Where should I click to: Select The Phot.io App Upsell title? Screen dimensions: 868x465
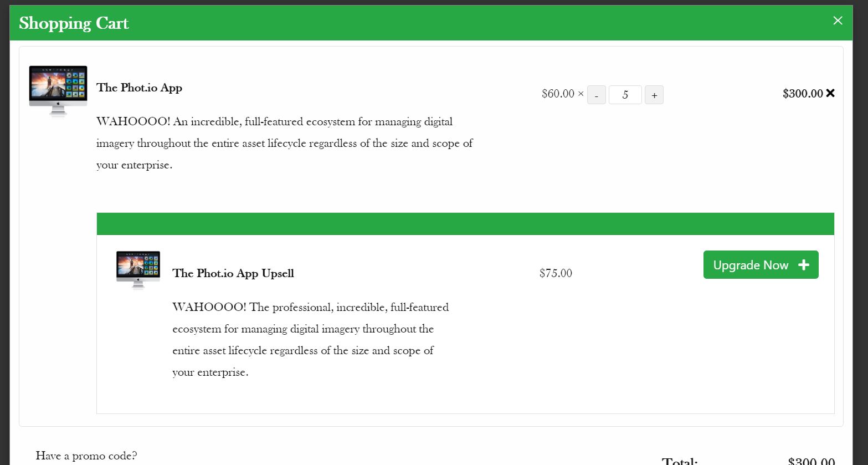click(x=233, y=273)
